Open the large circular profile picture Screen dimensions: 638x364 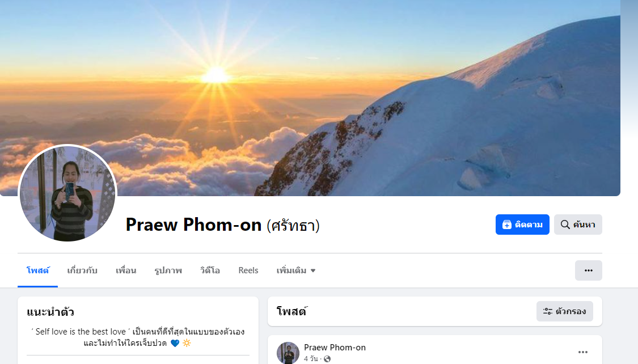(x=67, y=193)
